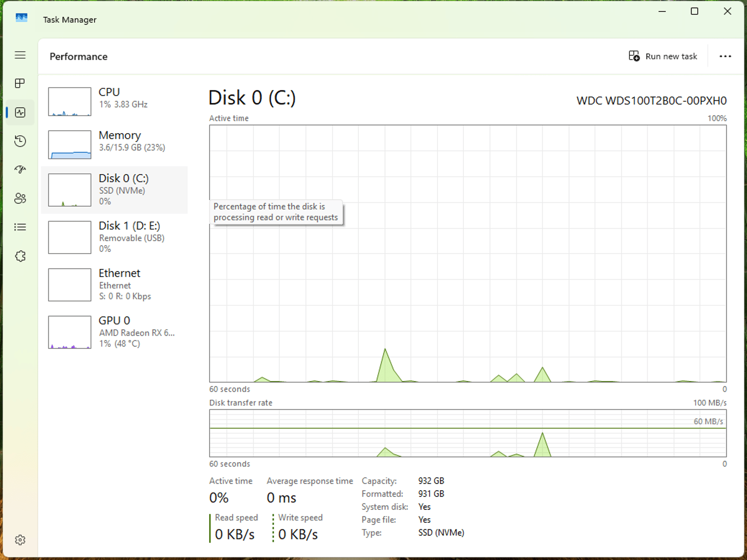Minimize the Task Manager window

pos(662,11)
